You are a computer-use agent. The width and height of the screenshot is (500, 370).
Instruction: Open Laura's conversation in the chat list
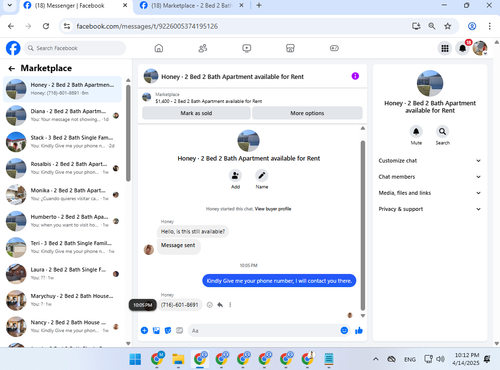pos(62,274)
